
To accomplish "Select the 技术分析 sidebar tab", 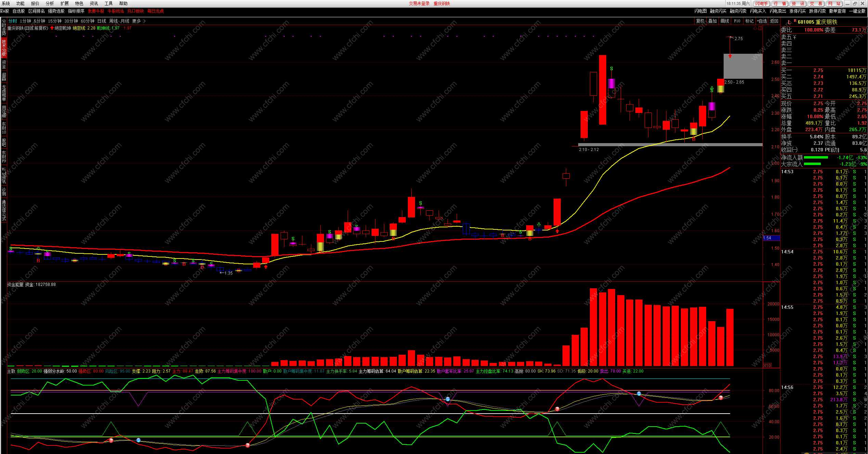I will pos(4,48).
